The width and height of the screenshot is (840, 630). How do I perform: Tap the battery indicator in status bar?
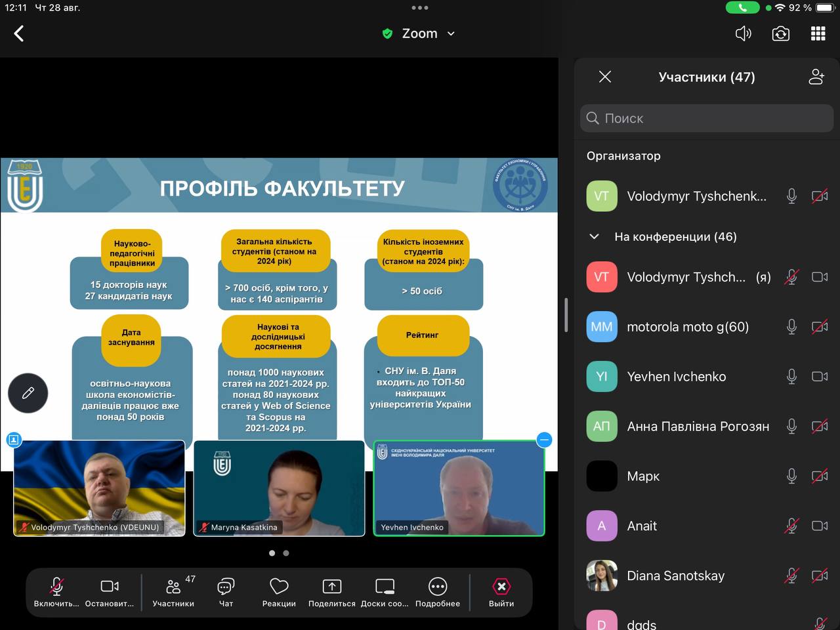pyautogui.click(x=824, y=8)
